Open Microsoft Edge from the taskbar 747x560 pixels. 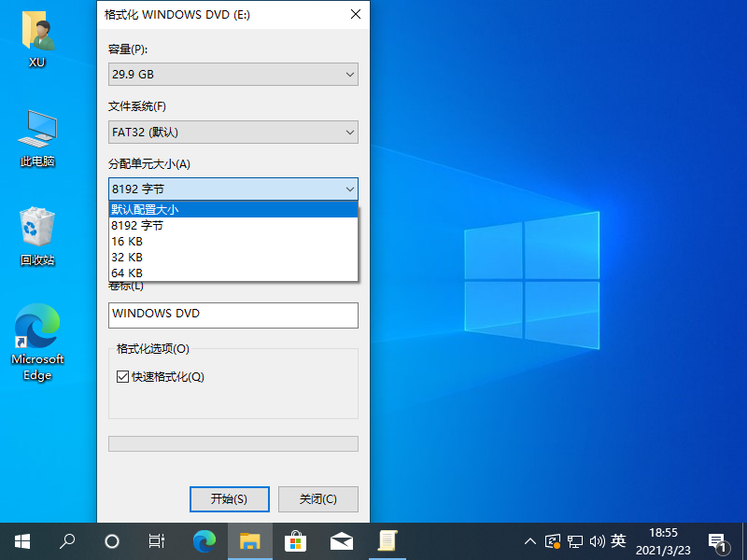(204, 540)
